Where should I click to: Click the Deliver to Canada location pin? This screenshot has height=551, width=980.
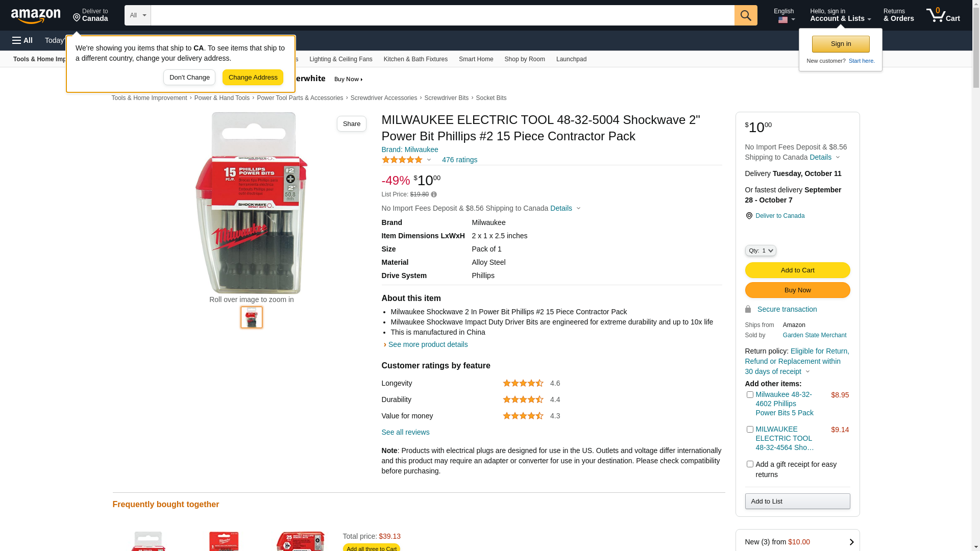point(749,216)
